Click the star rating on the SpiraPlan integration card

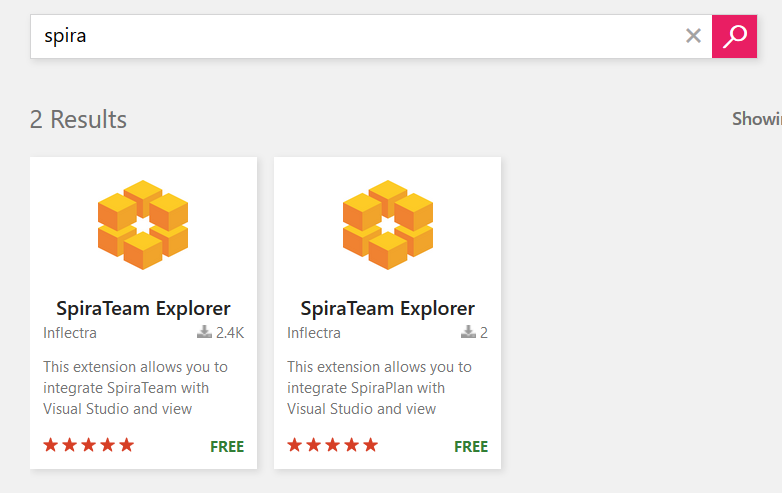click(333, 445)
